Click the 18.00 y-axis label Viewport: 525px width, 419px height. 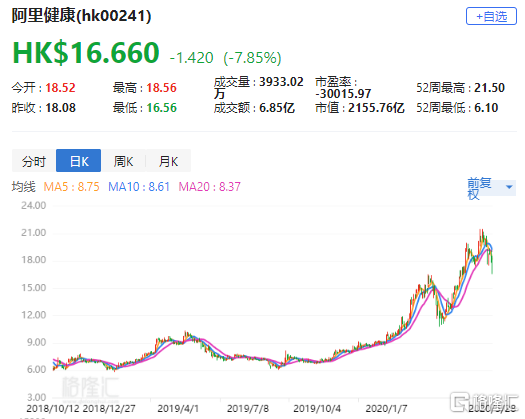coord(33,260)
